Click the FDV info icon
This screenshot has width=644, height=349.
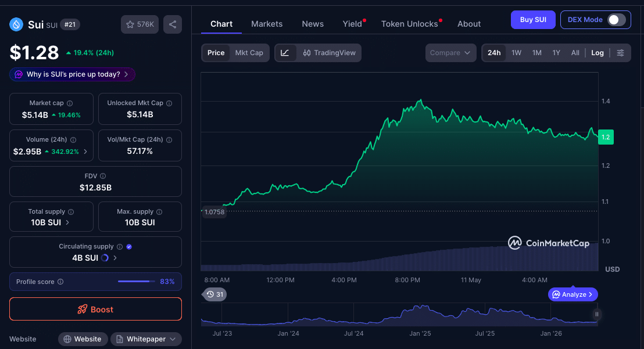[x=103, y=176]
